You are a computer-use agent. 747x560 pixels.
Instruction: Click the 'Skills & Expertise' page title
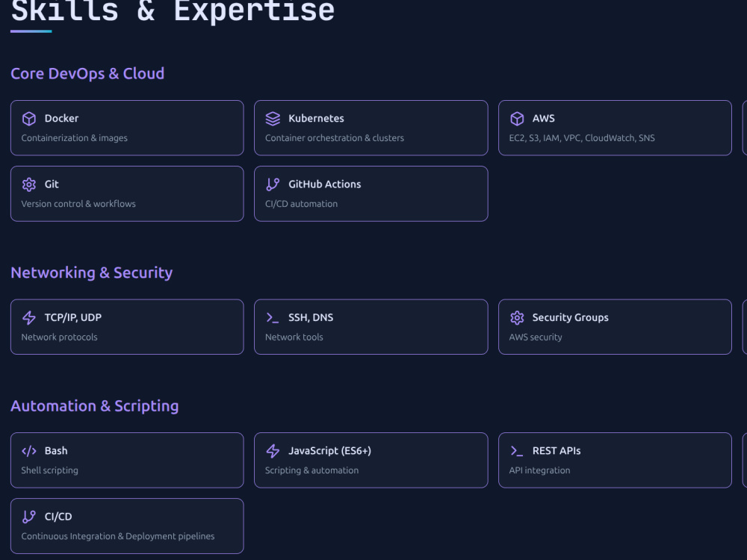tap(173, 10)
